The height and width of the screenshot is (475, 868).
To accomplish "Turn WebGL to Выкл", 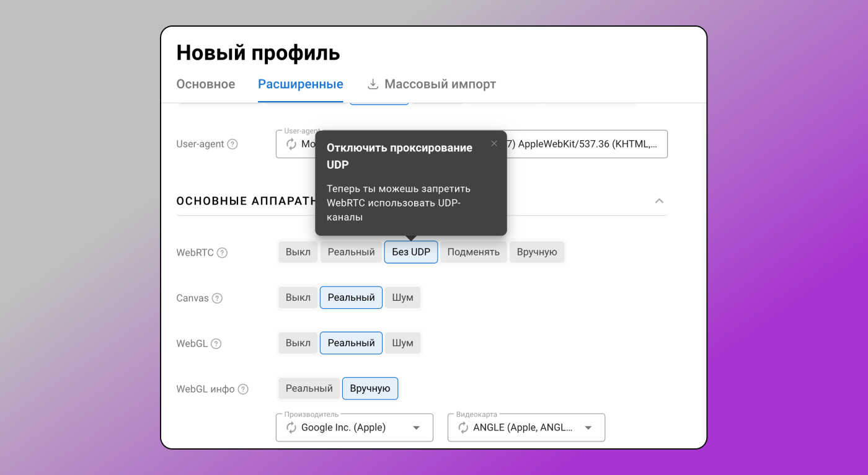I will [x=298, y=342].
